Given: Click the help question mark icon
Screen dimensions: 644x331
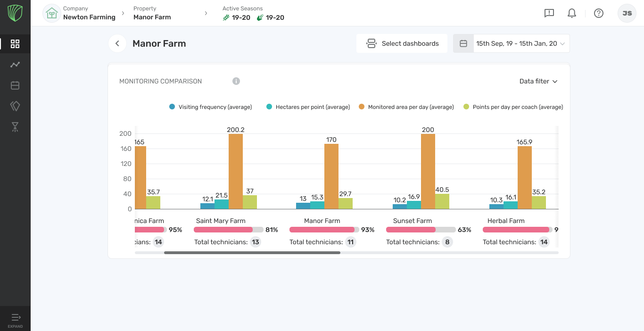Looking at the screenshot, I should 599,13.
